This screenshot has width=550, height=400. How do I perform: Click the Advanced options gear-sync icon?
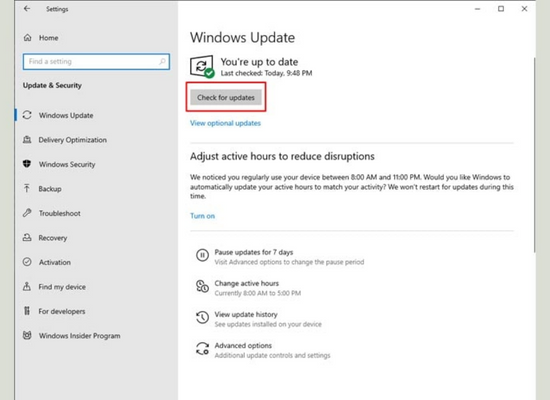202,348
